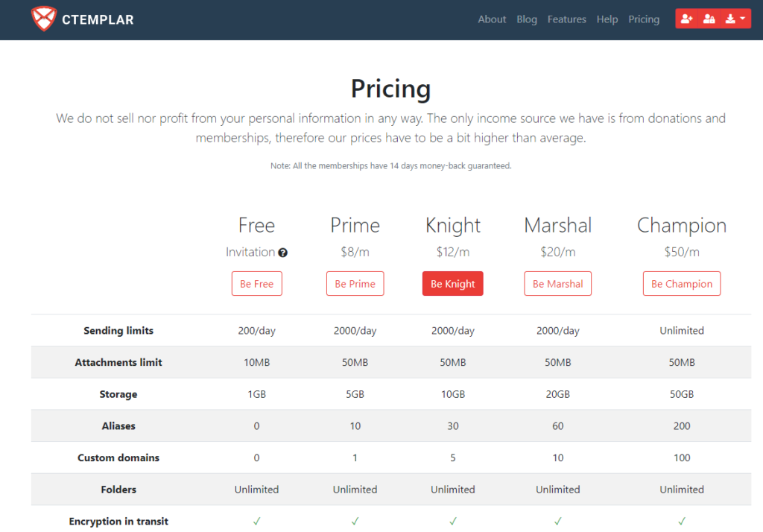Image resolution: width=763 pixels, height=532 pixels.
Task: Click the Free plan's 0 aliases value
Action: [x=256, y=426]
